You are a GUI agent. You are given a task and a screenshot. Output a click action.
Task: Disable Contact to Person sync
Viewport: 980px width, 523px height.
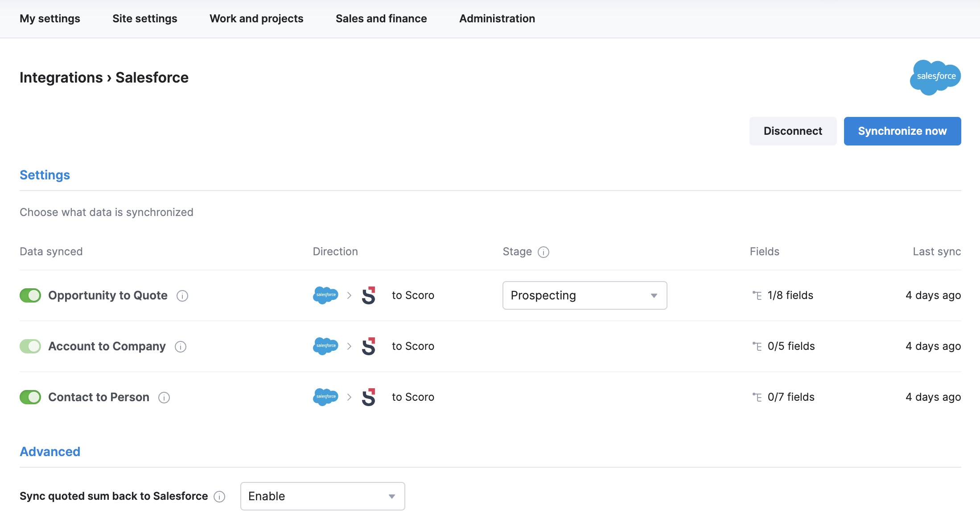pyautogui.click(x=30, y=397)
